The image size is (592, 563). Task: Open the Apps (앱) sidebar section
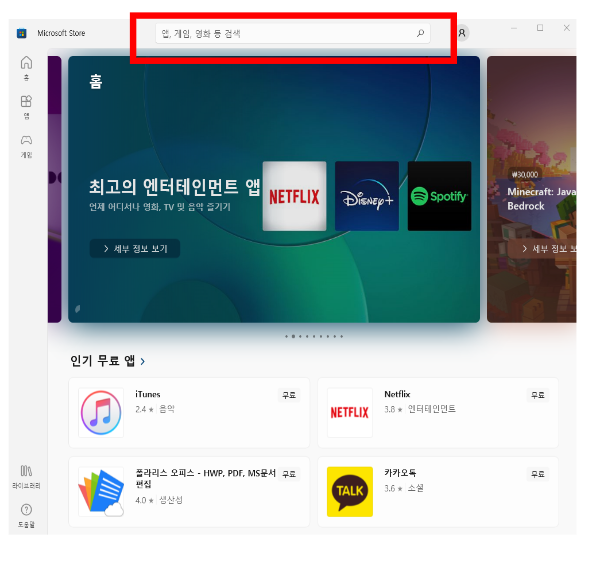[x=26, y=107]
